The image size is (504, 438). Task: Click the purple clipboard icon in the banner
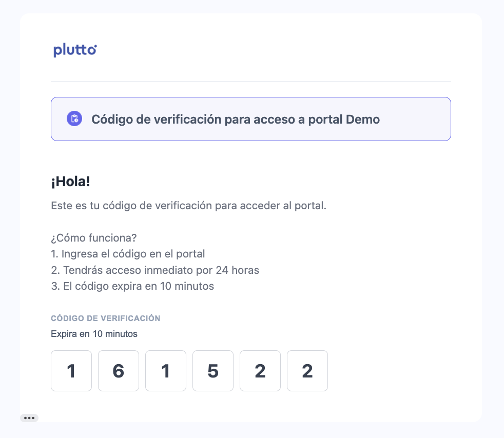[74, 119]
